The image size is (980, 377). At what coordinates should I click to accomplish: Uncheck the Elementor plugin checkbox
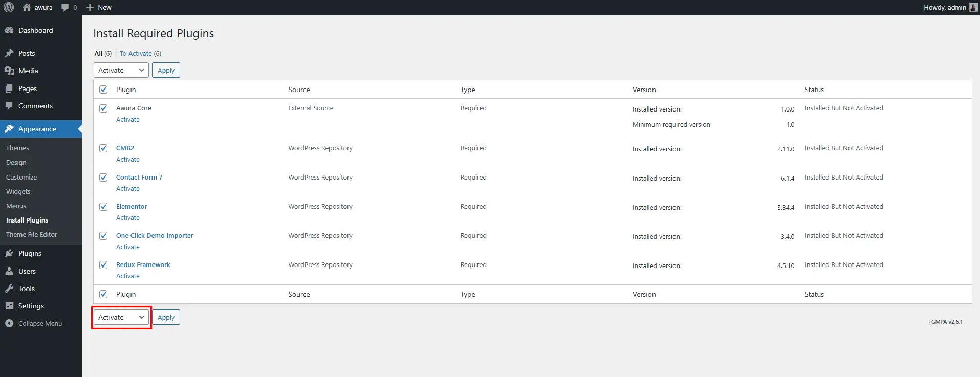(103, 207)
